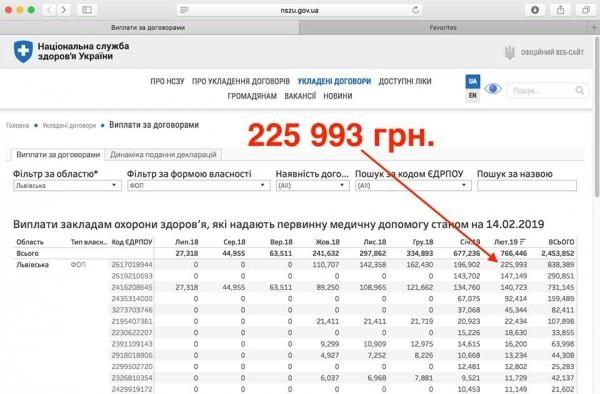Open the Пошук за кодом ЄДРПОУ dropdown
600x394 pixels.
[413, 186]
